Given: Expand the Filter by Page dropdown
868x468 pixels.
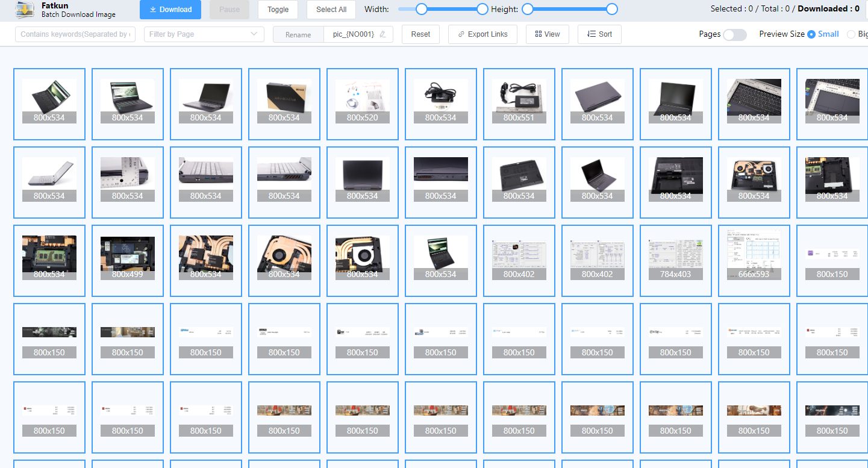Looking at the screenshot, I should 204,34.
